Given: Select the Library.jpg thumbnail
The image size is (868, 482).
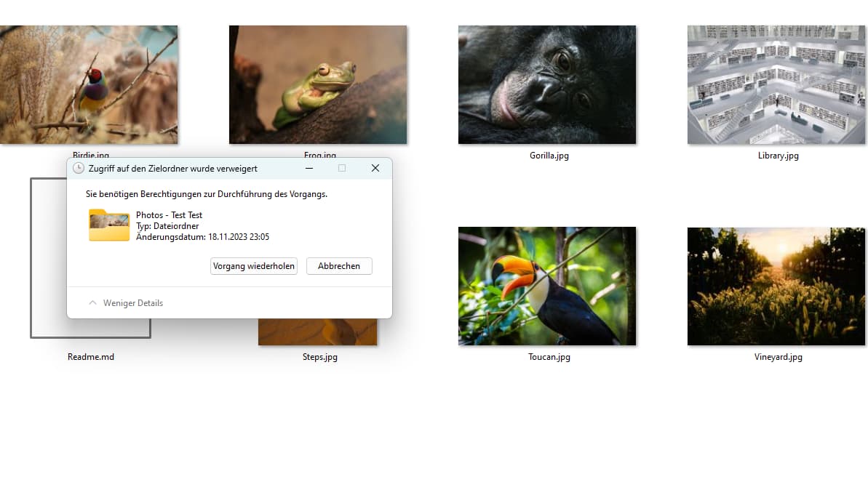Looking at the screenshot, I should click(x=776, y=84).
